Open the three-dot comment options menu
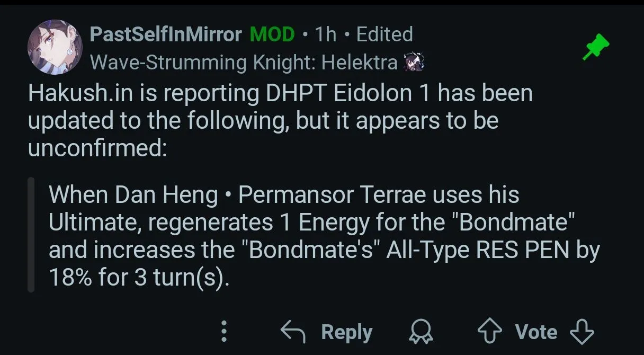The image size is (644, 355). [224, 332]
